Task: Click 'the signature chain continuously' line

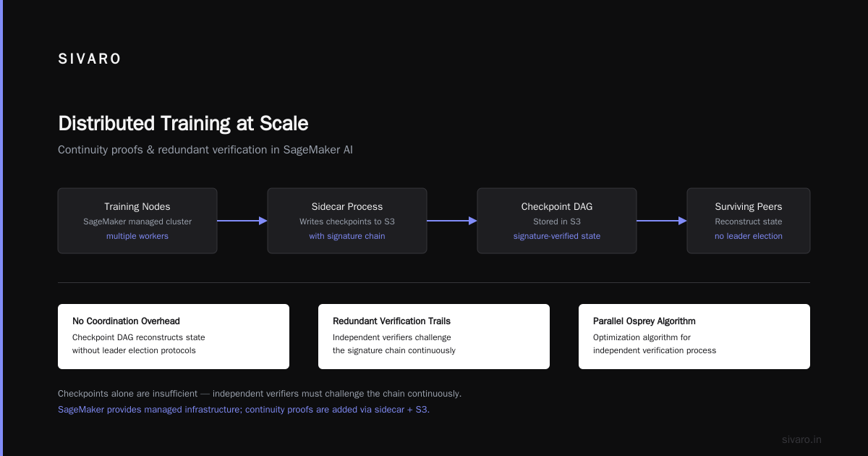Action: pos(394,350)
